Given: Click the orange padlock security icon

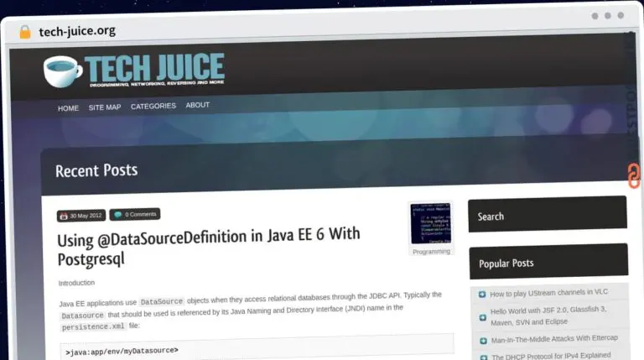Looking at the screenshot, I should tap(25, 32).
